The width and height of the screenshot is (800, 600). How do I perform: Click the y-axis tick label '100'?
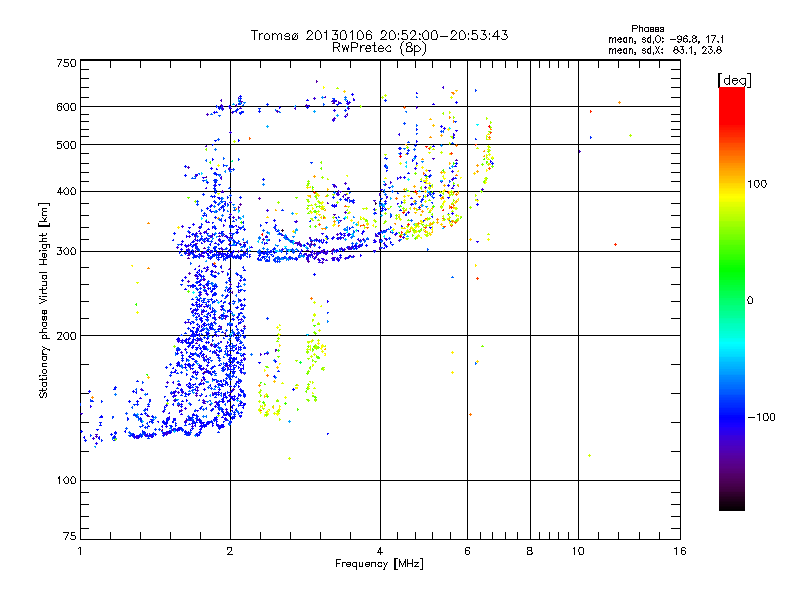(67, 480)
